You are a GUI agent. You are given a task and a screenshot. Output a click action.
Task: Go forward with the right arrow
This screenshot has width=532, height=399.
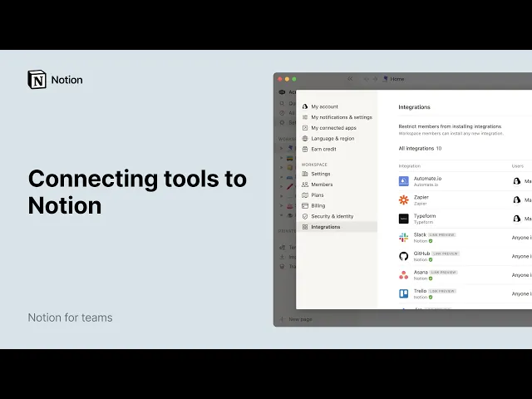pos(375,79)
